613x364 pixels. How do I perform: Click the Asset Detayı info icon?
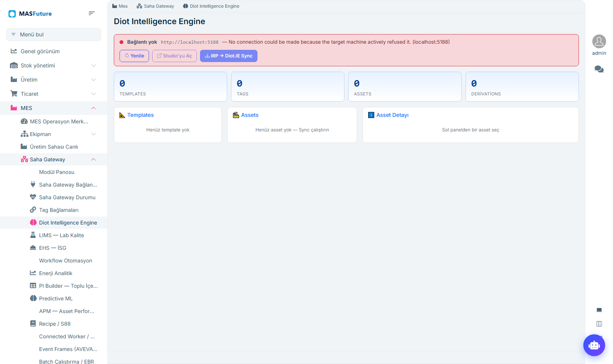(371, 115)
